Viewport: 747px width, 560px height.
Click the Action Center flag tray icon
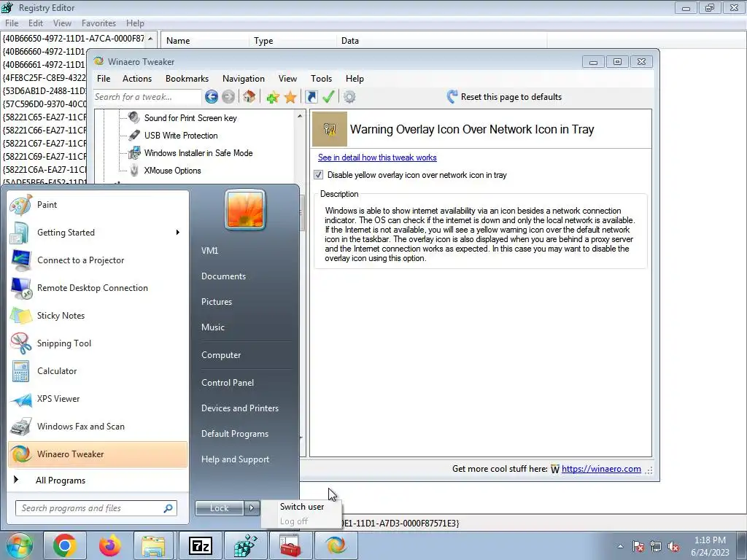click(x=638, y=547)
